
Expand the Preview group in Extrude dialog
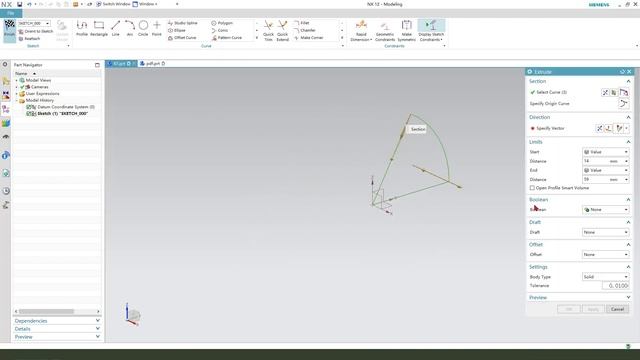(628, 298)
